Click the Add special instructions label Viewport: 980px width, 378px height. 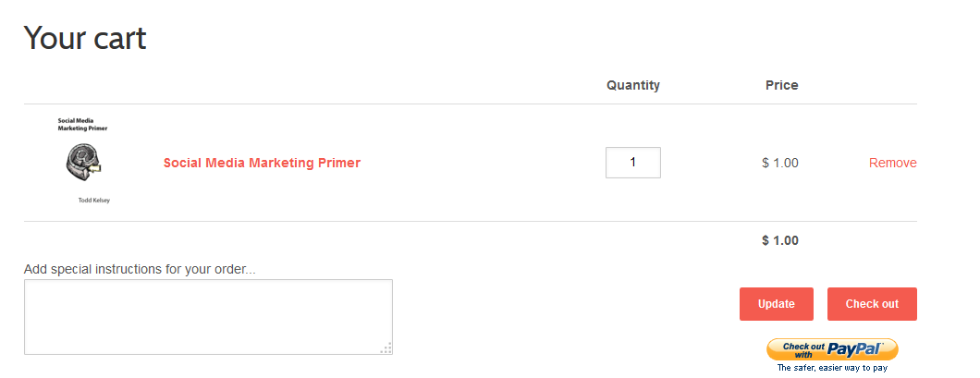point(140,269)
